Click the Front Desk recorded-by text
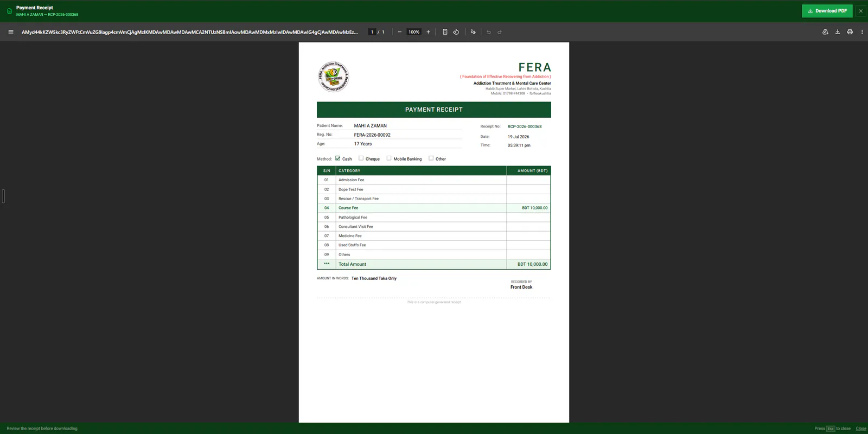 click(521, 287)
